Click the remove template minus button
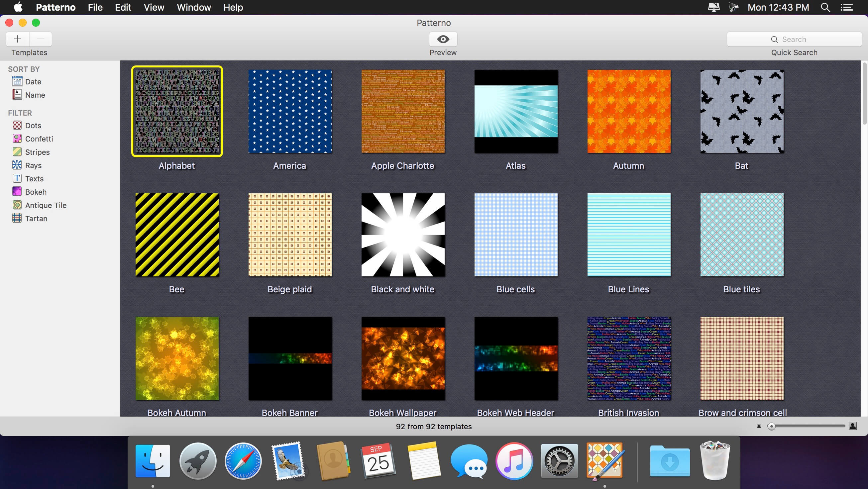The width and height of the screenshot is (868, 489). [40, 38]
